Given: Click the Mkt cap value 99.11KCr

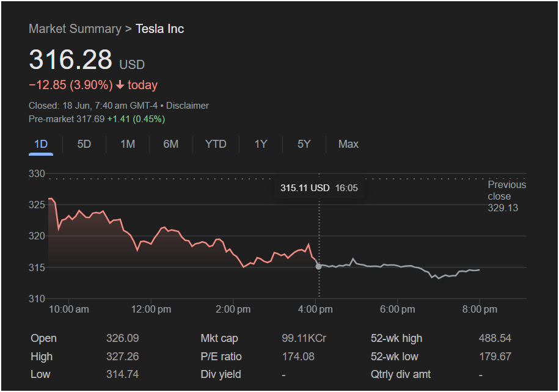Looking at the screenshot, I should tap(304, 338).
